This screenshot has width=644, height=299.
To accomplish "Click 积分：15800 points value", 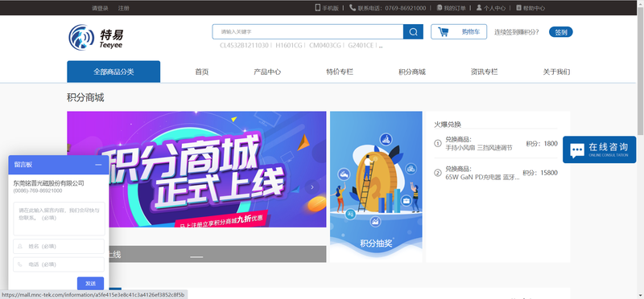I will click(x=540, y=173).
